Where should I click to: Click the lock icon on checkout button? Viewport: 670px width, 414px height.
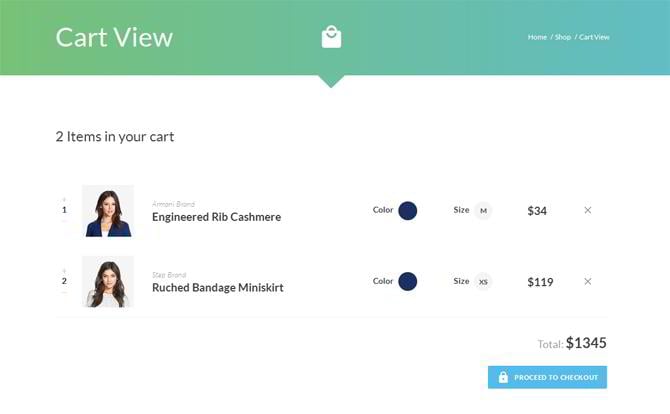point(503,377)
